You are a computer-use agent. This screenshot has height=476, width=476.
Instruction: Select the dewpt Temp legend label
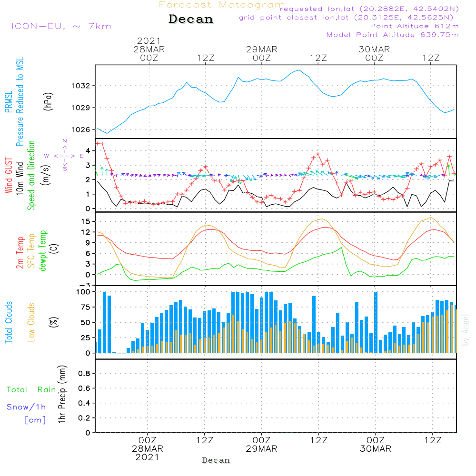click(43, 251)
